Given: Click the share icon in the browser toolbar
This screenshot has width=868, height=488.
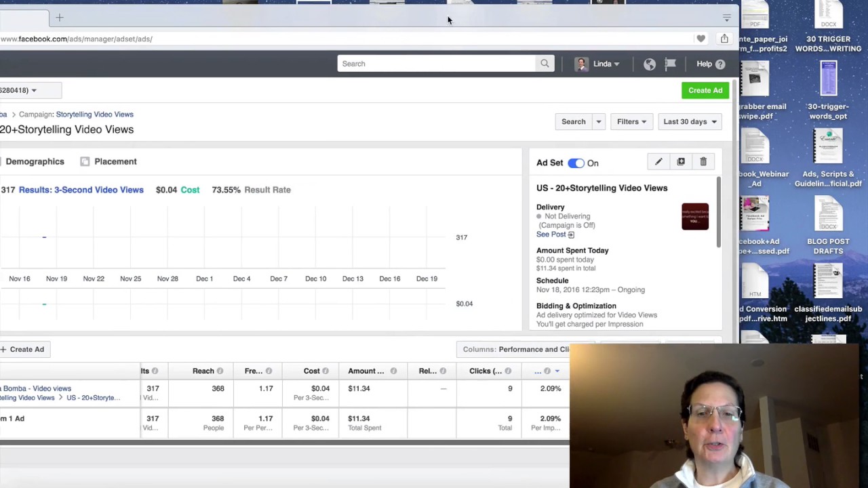Looking at the screenshot, I should pos(724,39).
